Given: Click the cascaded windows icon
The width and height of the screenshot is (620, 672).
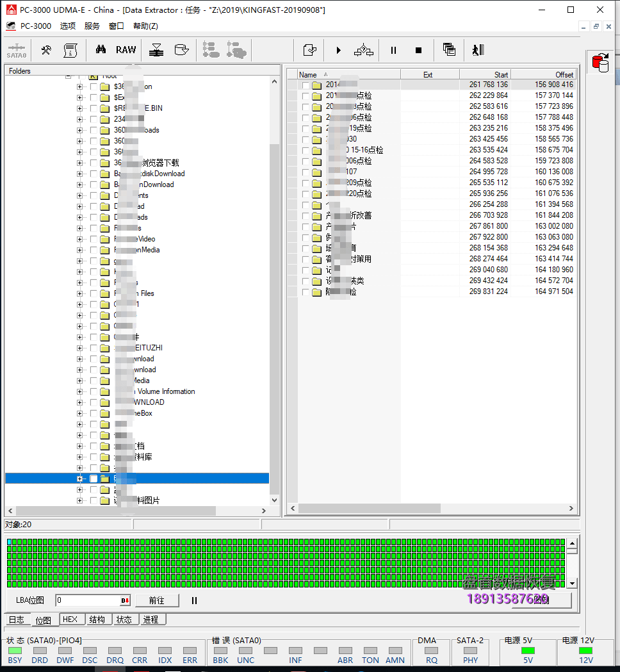Looking at the screenshot, I should point(449,50).
